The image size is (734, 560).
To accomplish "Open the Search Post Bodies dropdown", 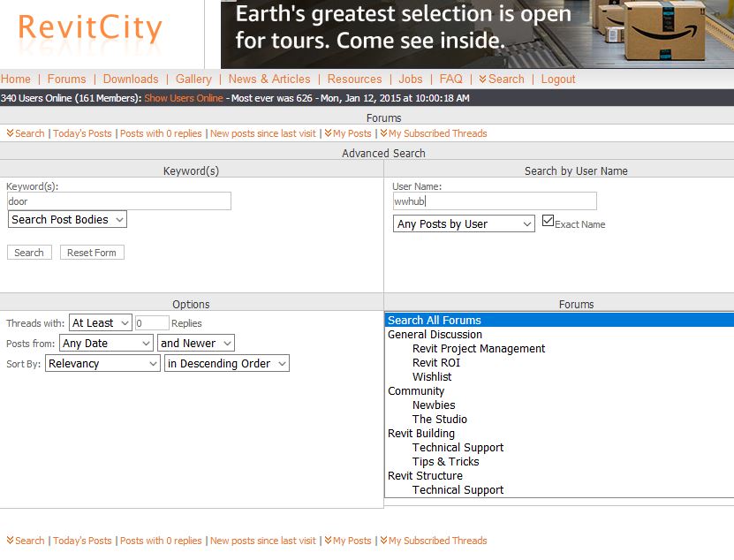I will point(67,219).
